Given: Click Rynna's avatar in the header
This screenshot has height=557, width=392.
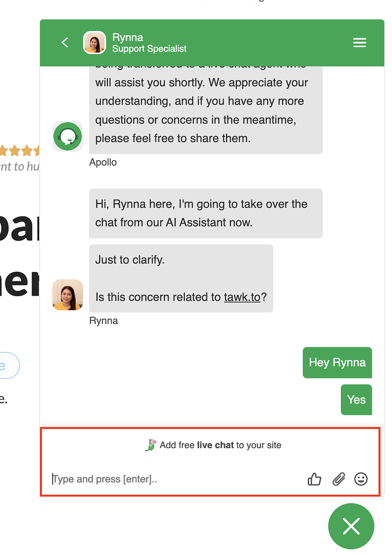Looking at the screenshot, I should click(94, 42).
